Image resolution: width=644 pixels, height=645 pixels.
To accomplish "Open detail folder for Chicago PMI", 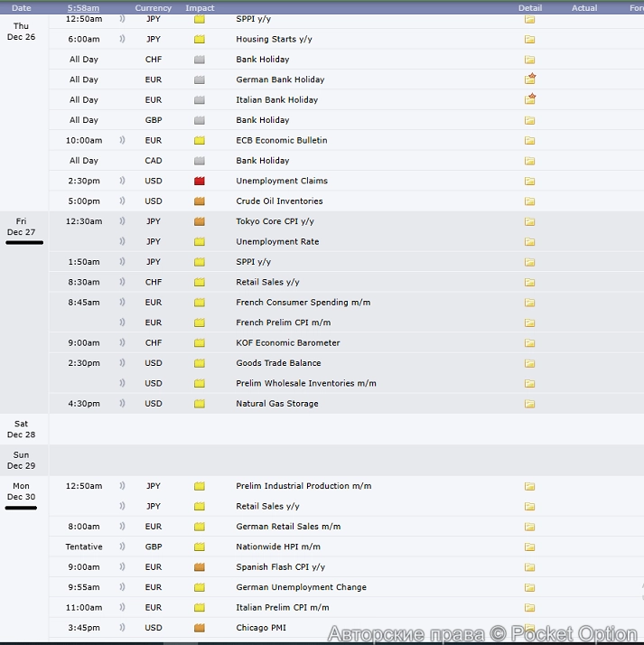I will coord(529,628).
